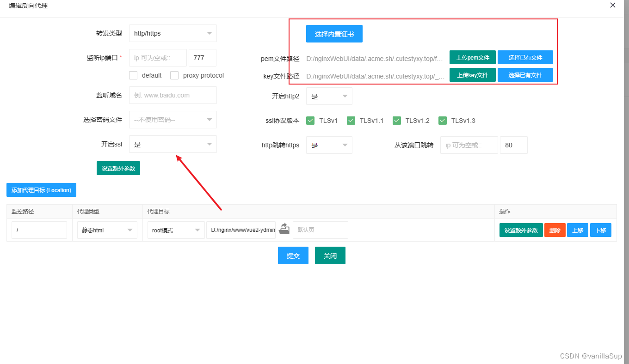Screen dimensions: 629x364
Task: Click the 选择内置证书 button
Action: pos(334,34)
